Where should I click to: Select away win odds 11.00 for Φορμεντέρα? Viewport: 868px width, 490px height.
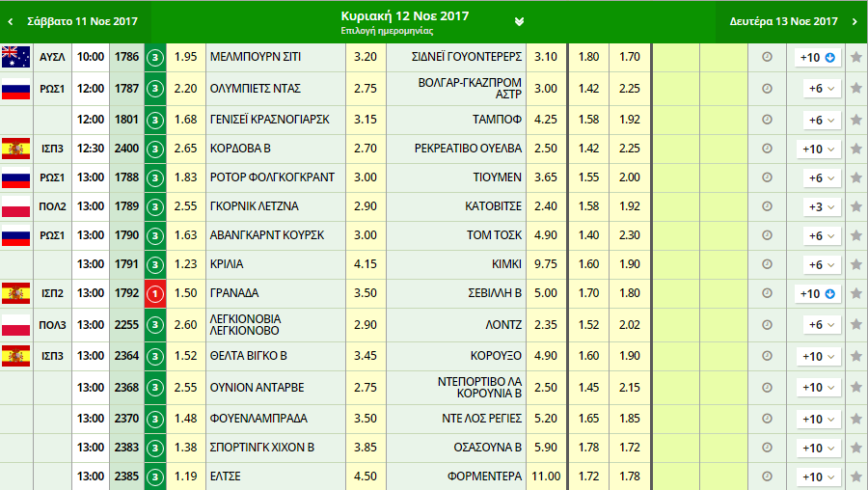[546, 476]
